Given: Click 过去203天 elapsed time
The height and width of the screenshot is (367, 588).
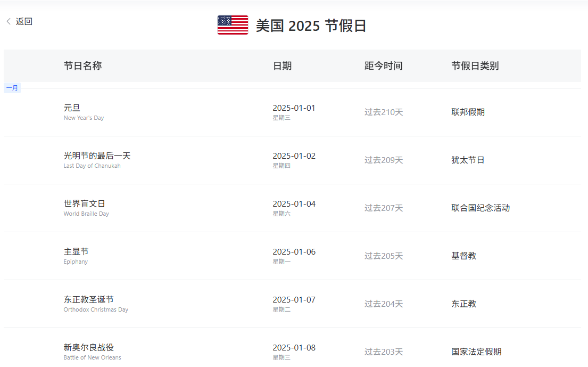Looking at the screenshot, I should tap(384, 353).
